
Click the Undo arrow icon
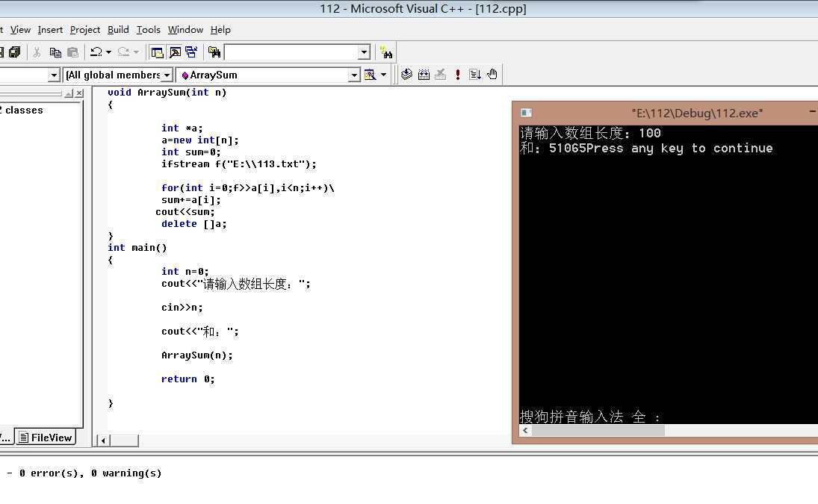tap(96, 52)
